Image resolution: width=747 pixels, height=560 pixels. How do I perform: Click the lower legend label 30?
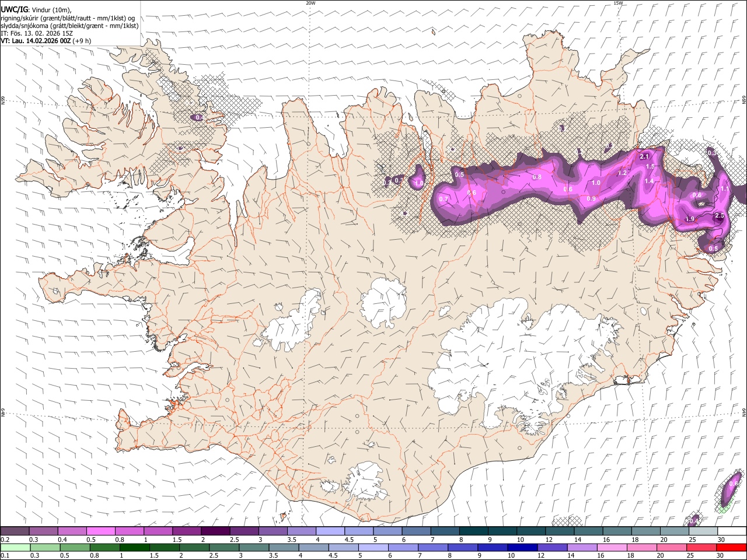pos(721,556)
